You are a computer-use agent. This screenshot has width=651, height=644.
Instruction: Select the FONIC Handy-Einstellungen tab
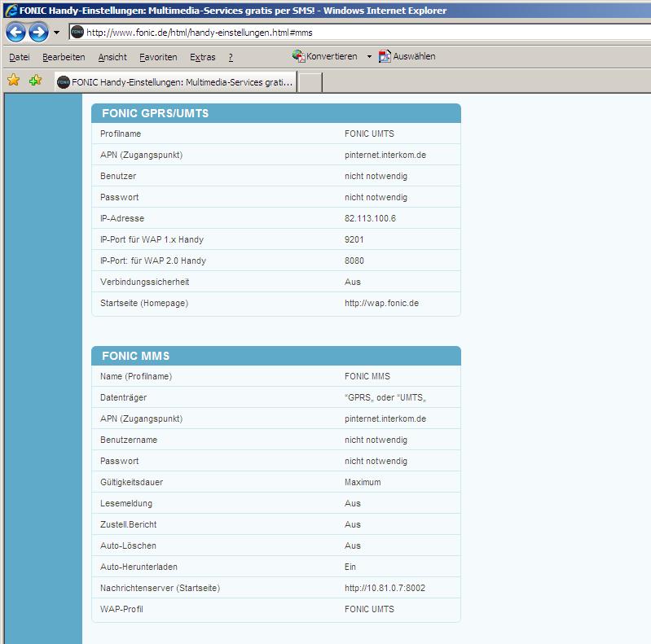point(176,82)
